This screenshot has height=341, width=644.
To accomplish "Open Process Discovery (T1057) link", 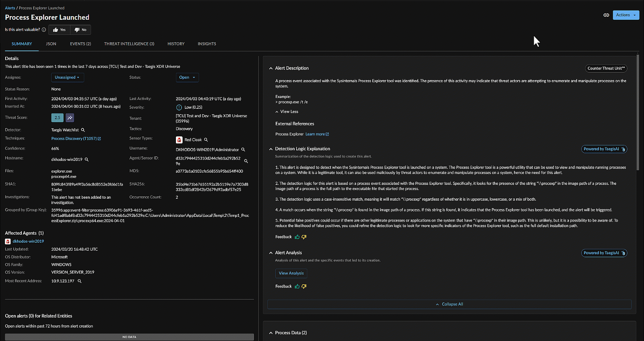I will point(76,139).
